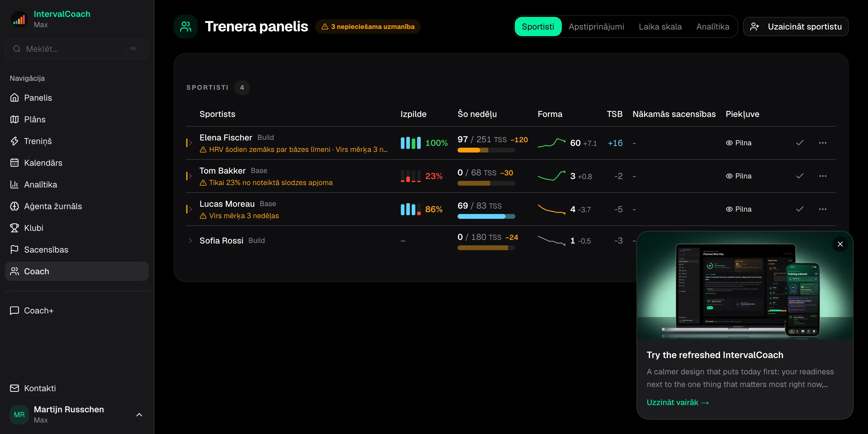Click Elena Fischer's weekly TSS progress bar
The height and width of the screenshot is (434, 868).
(486, 150)
